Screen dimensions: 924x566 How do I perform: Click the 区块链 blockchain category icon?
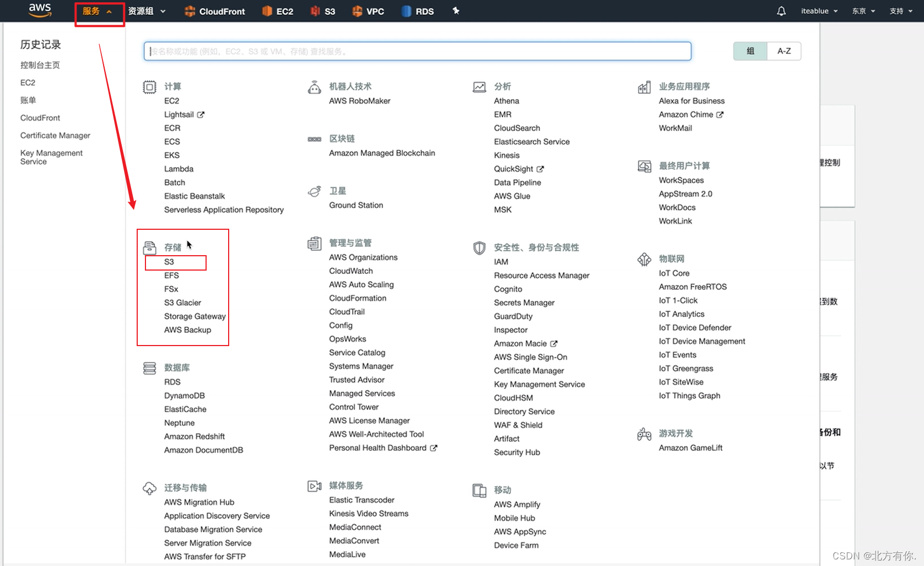tap(314, 139)
